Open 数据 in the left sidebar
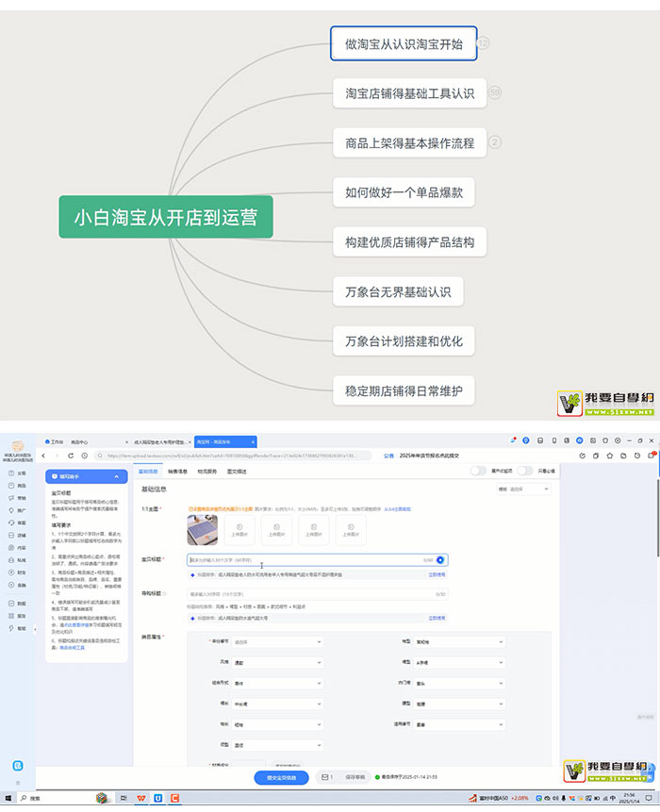 click(x=17, y=604)
